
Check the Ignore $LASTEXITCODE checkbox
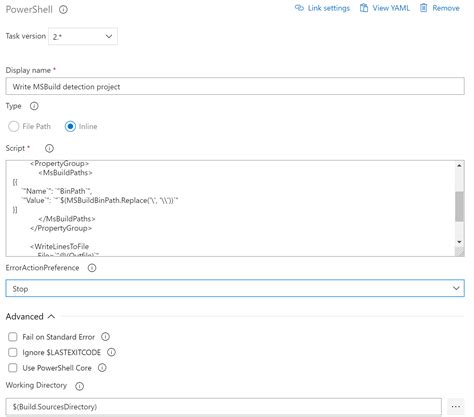[13, 352]
